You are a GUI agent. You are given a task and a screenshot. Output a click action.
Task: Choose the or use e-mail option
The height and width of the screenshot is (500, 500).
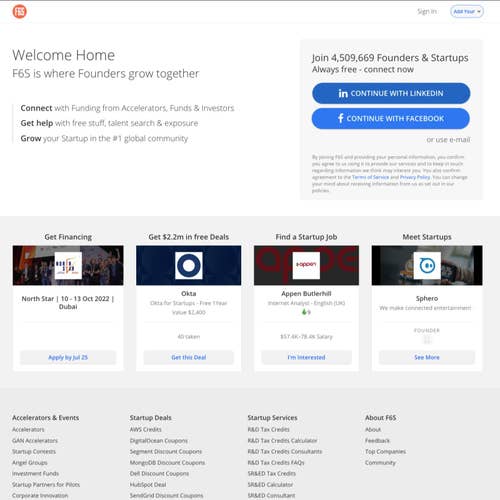(448, 140)
